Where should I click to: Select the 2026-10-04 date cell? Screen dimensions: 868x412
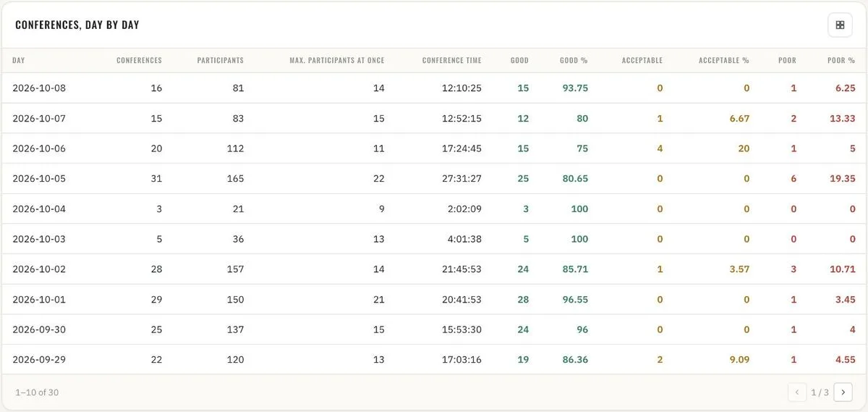[39, 209]
